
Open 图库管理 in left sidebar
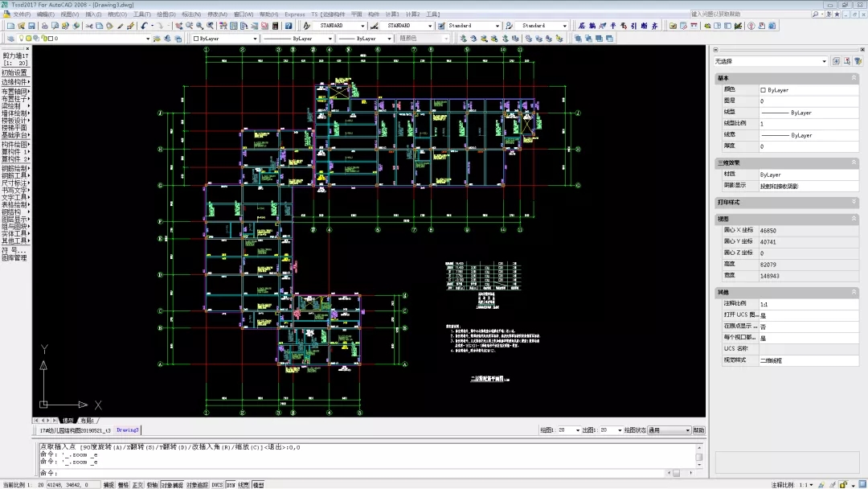pyautogui.click(x=14, y=258)
